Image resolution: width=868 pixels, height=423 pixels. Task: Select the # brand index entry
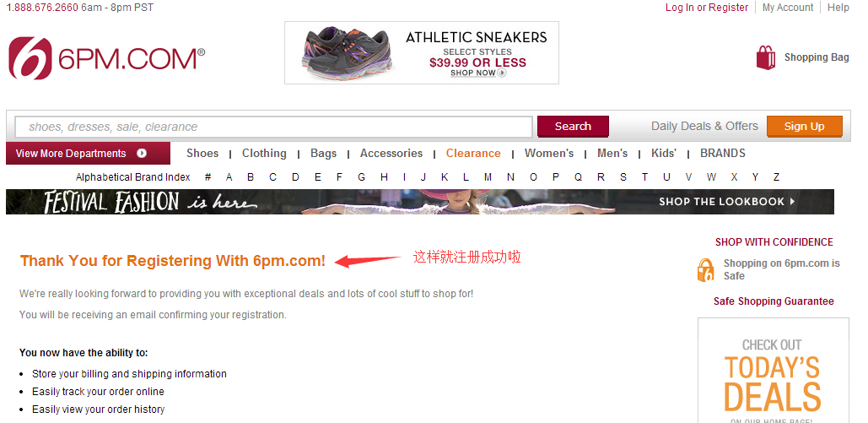(208, 177)
